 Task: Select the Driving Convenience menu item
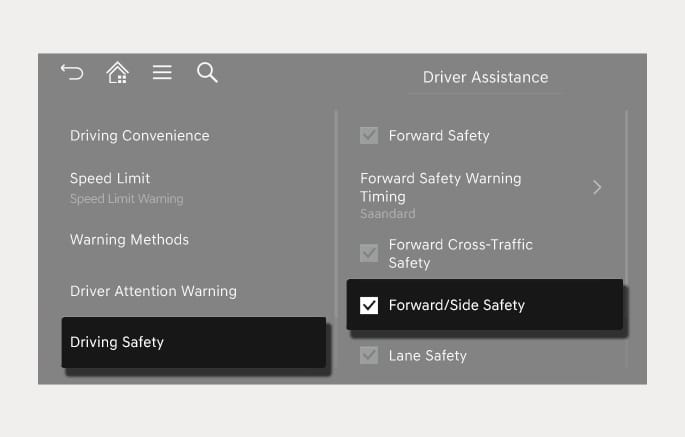[x=140, y=136]
